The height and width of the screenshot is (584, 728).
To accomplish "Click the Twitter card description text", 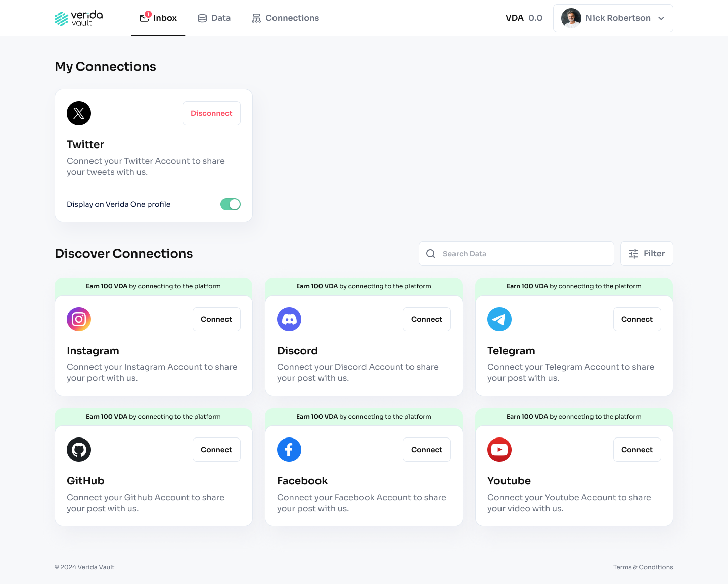I will [146, 166].
